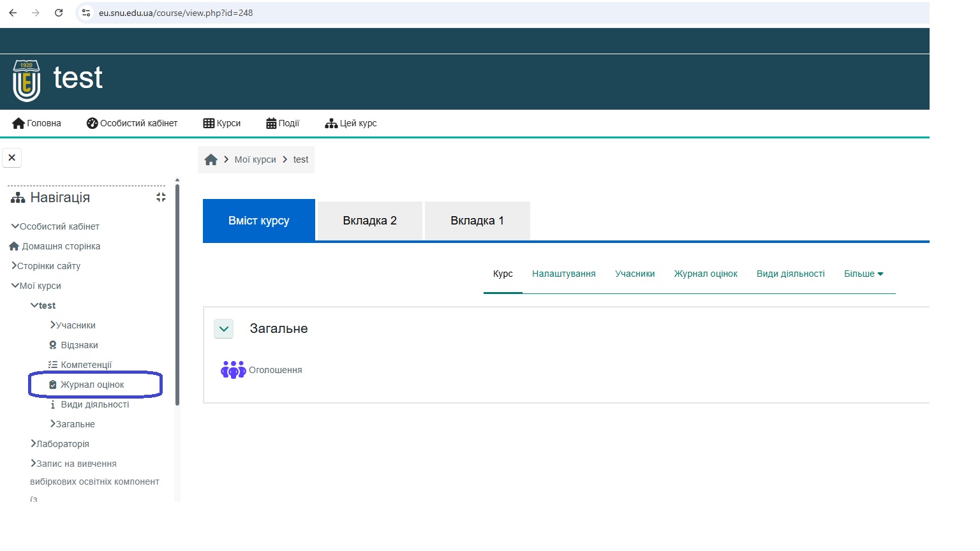Image resolution: width=980 pixels, height=551 pixels.
Task: Click site information icon in address bar
Action: (x=86, y=13)
